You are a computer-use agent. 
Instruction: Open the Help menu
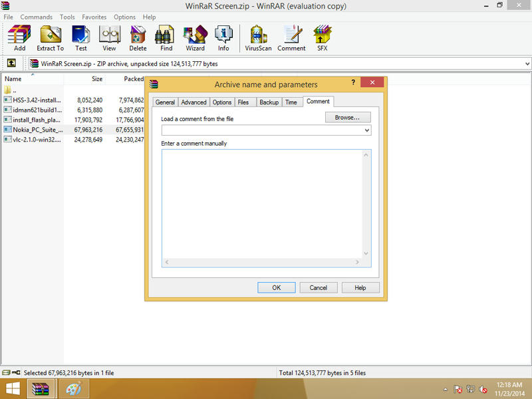coord(149,17)
